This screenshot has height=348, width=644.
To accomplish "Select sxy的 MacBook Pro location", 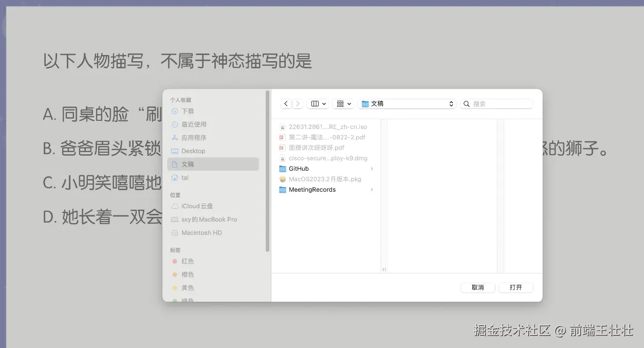I will click(213, 219).
